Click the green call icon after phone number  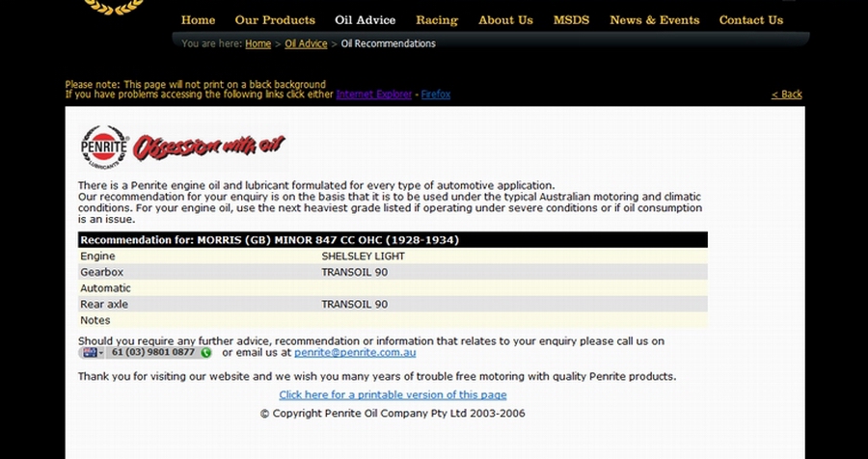[x=206, y=353]
